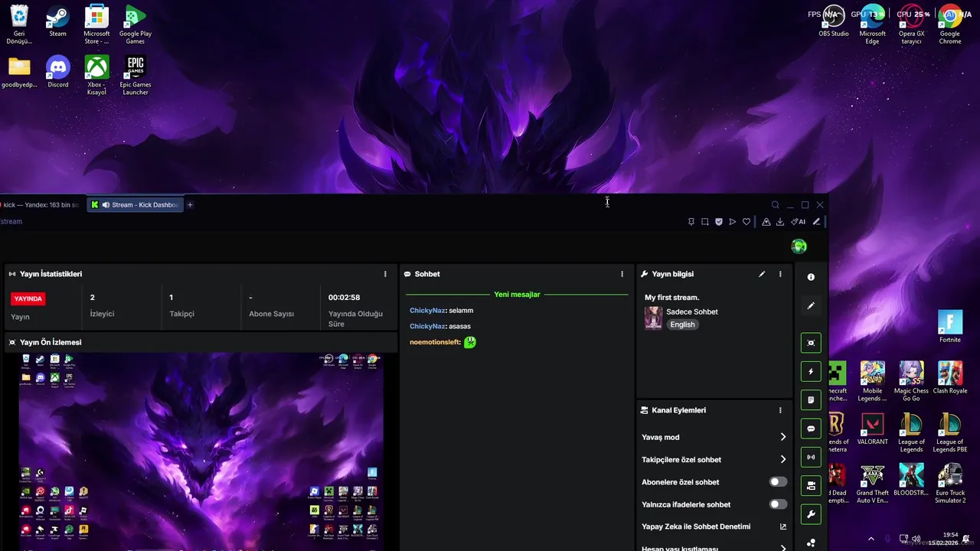Toggle the stream preview widget icon in the sidebar

[811, 343]
